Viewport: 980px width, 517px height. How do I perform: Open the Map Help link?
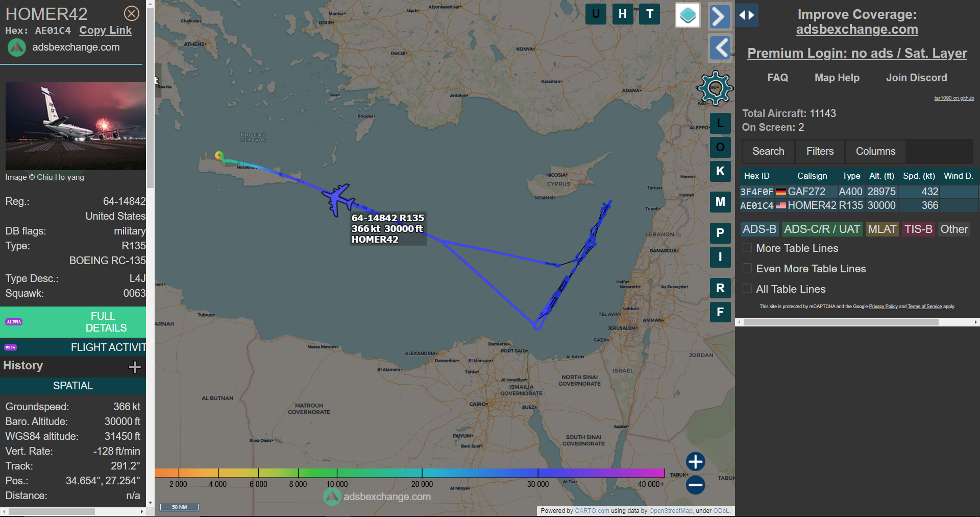tap(837, 78)
